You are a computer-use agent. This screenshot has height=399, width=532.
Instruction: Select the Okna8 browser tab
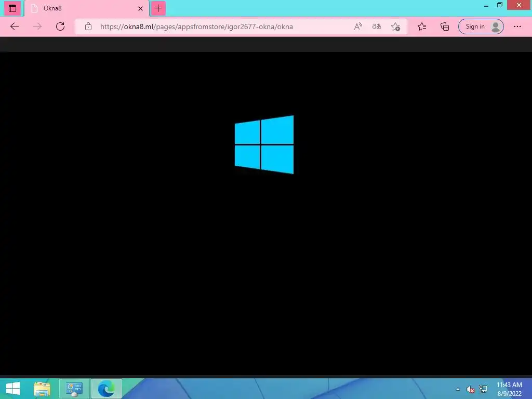pos(87,8)
